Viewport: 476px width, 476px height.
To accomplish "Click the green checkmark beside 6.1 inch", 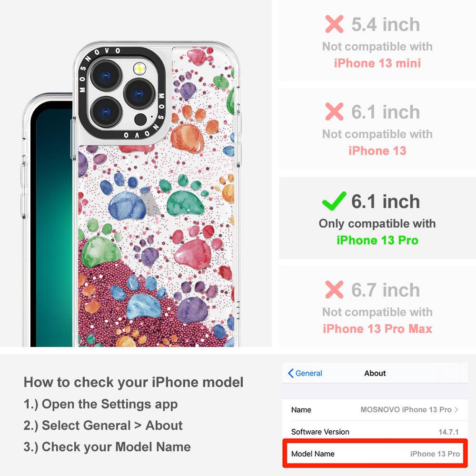I will (x=334, y=201).
